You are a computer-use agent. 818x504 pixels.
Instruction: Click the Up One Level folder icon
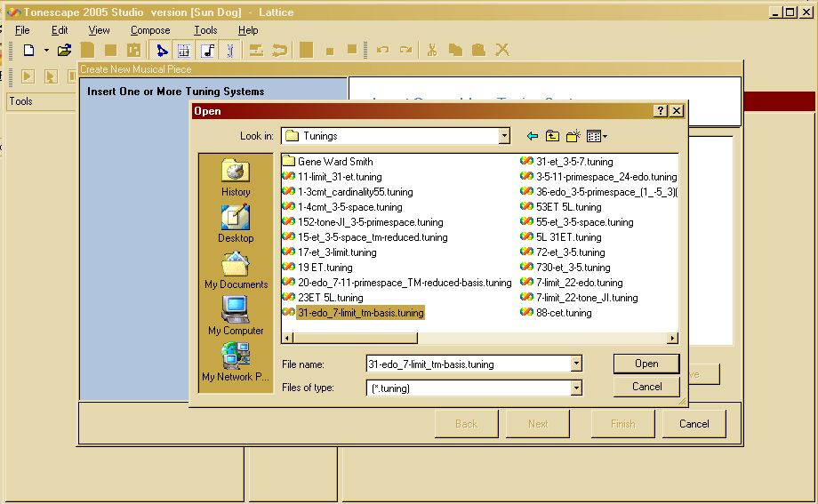click(552, 136)
